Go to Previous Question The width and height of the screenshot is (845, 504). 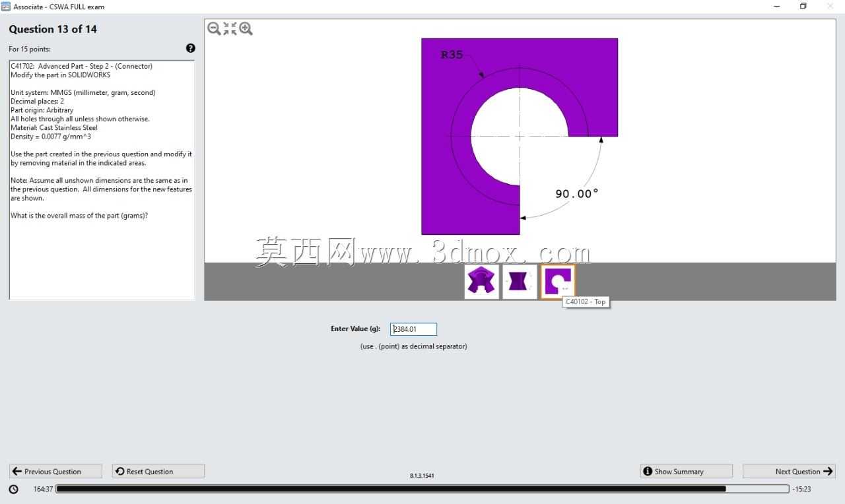[x=55, y=471]
